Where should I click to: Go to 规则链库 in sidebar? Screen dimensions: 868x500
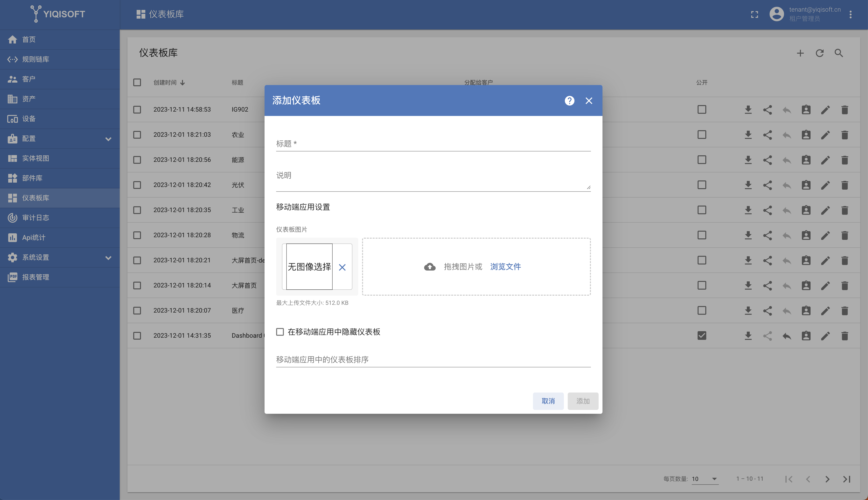click(x=36, y=59)
